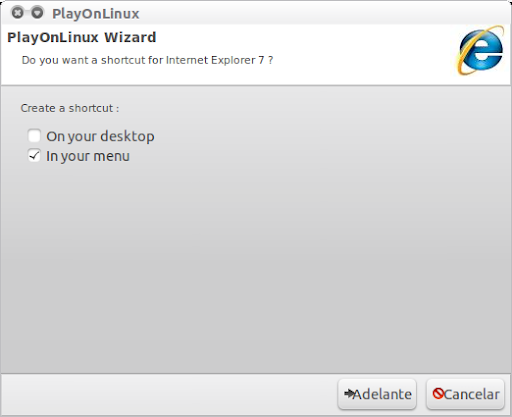Click the In your menu label text
Viewport: 512px width, 417px height.
(x=88, y=156)
